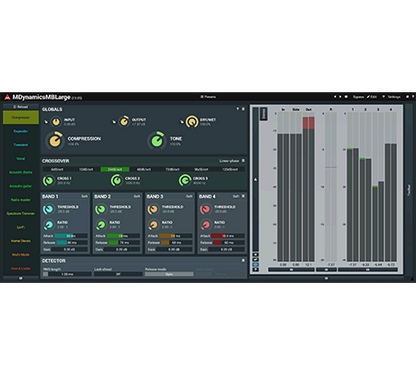
Task: Click the blue highlighted meter option icon
Action: pos(255,265)
